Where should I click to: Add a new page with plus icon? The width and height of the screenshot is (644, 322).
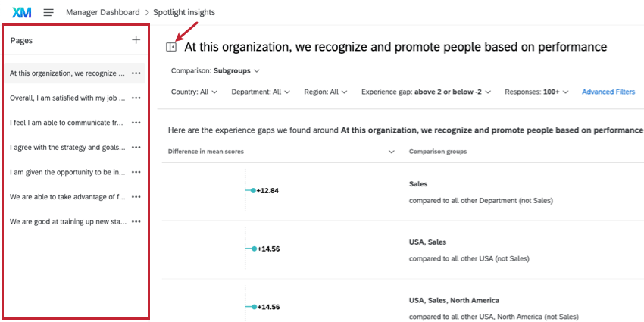point(136,40)
